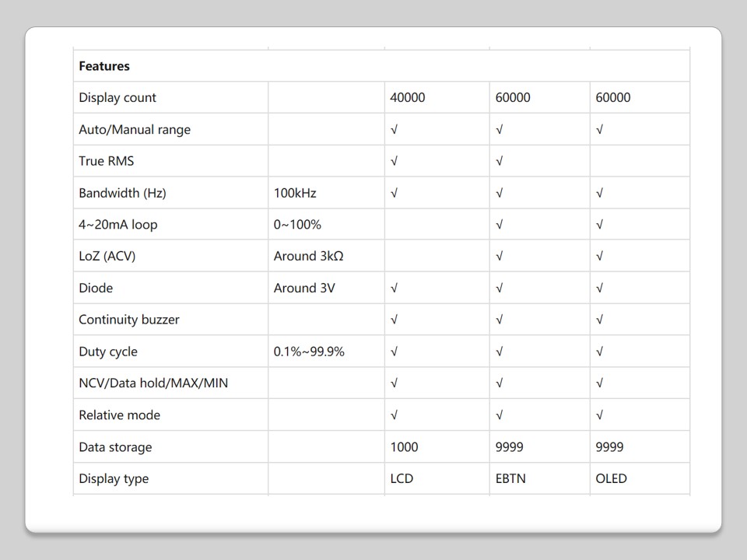Image resolution: width=747 pixels, height=560 pixels.
Task: Select the 'Display count' row label
Action: coord(117,98)
